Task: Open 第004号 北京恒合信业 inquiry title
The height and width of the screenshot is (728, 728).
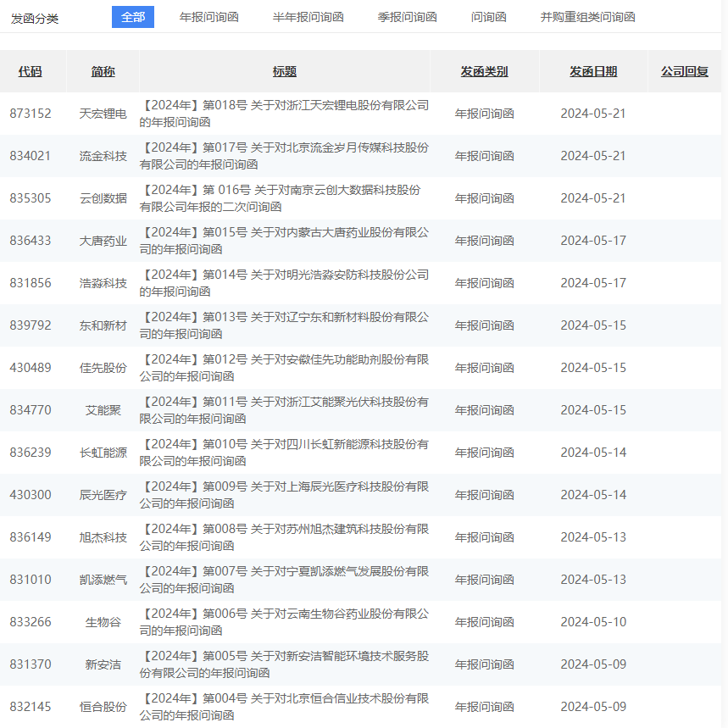Action: [284, 707]
